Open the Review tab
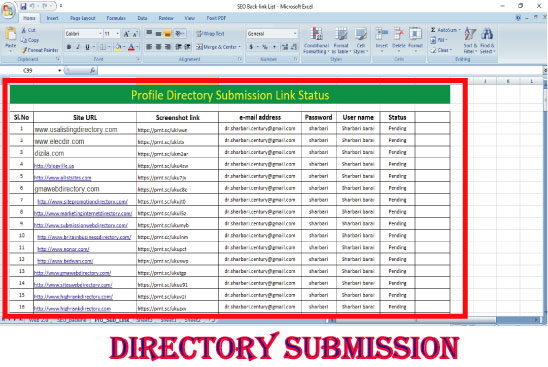 click(166, 18)
